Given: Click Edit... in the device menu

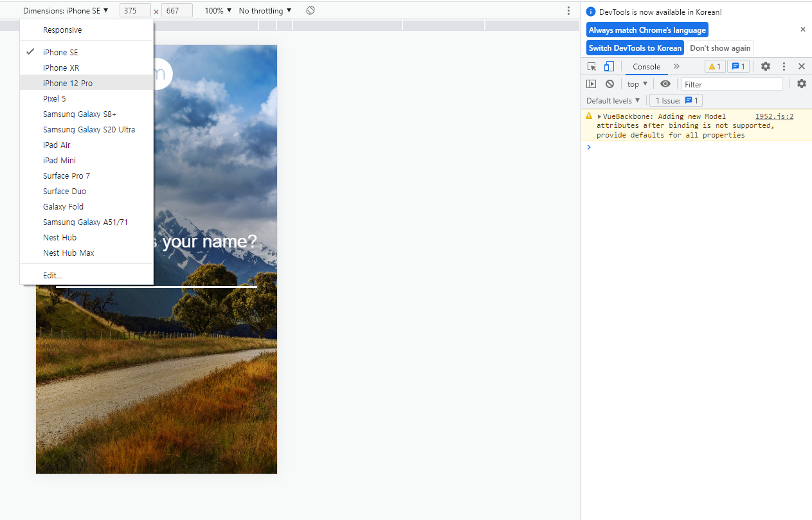Looking at the screenshot, I should pos(87,276).
